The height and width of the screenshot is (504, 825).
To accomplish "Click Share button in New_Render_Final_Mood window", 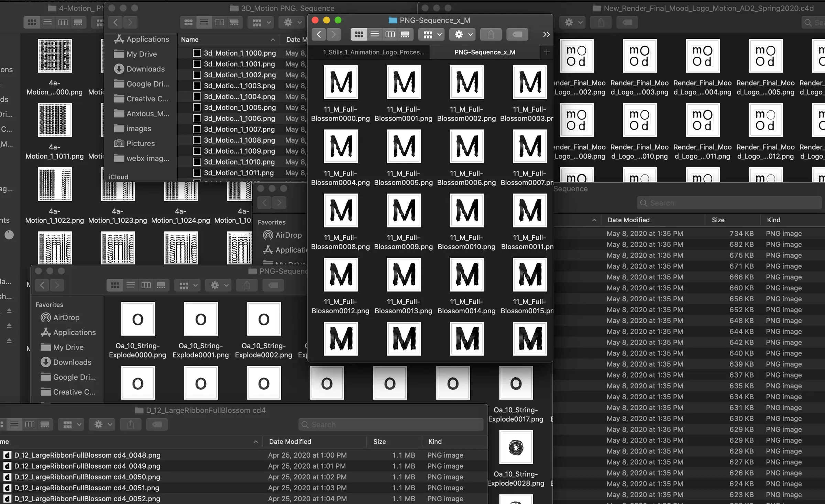I will click(601, 23).
